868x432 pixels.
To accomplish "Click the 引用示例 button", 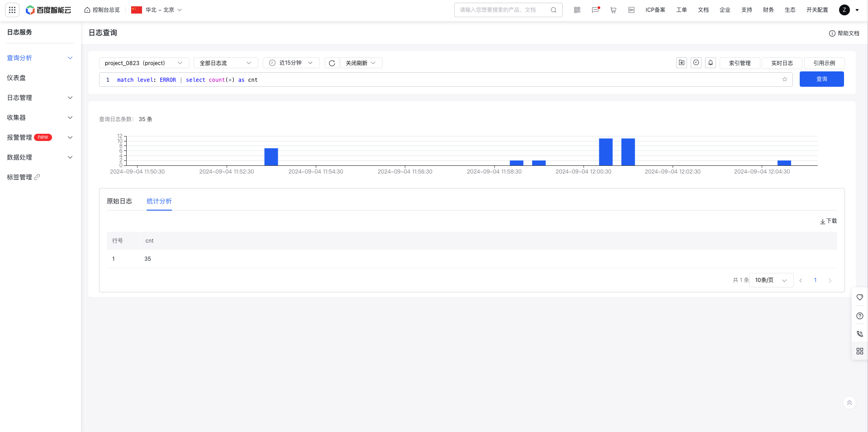I will [825, 63].
